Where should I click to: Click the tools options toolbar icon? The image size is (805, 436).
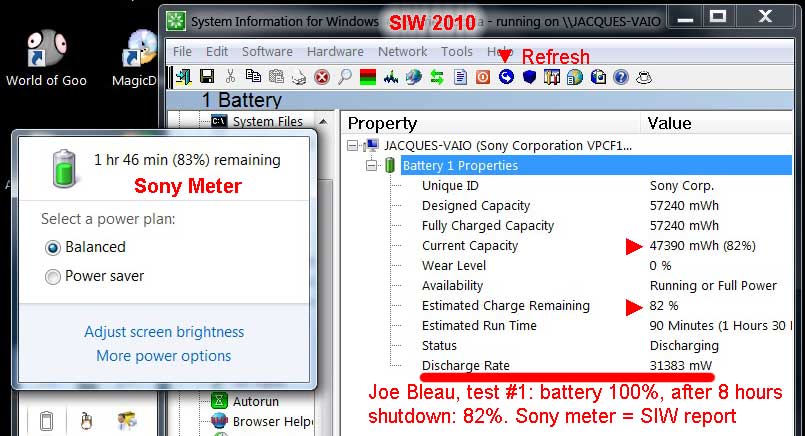[x=552, y=78]
